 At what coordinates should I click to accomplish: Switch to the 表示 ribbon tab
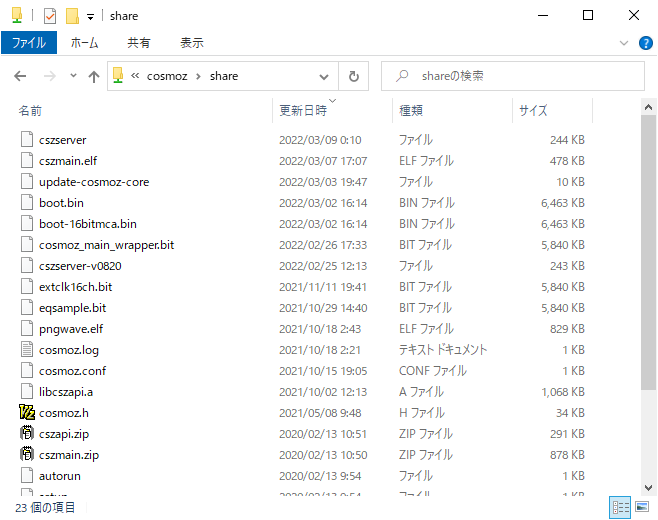[x=191, y=43]
